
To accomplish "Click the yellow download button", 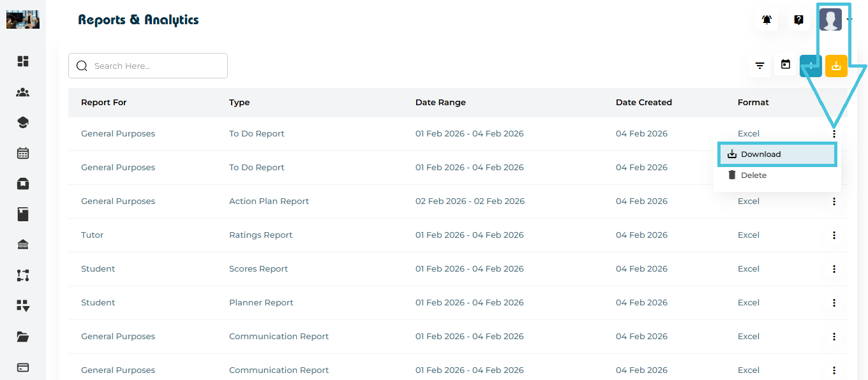I will coord(836,66).
